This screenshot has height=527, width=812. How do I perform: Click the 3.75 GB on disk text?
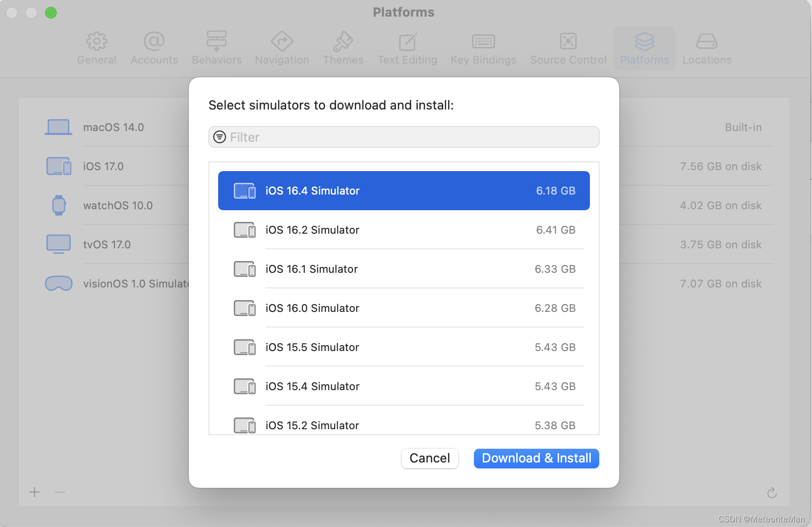tap(721, 244)
